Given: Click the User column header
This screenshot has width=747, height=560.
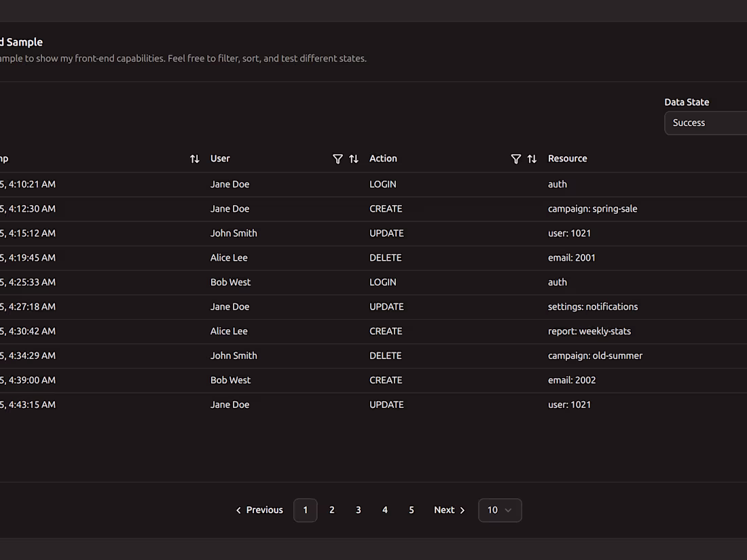Looking at the screenshot, I should coord(220,158).
